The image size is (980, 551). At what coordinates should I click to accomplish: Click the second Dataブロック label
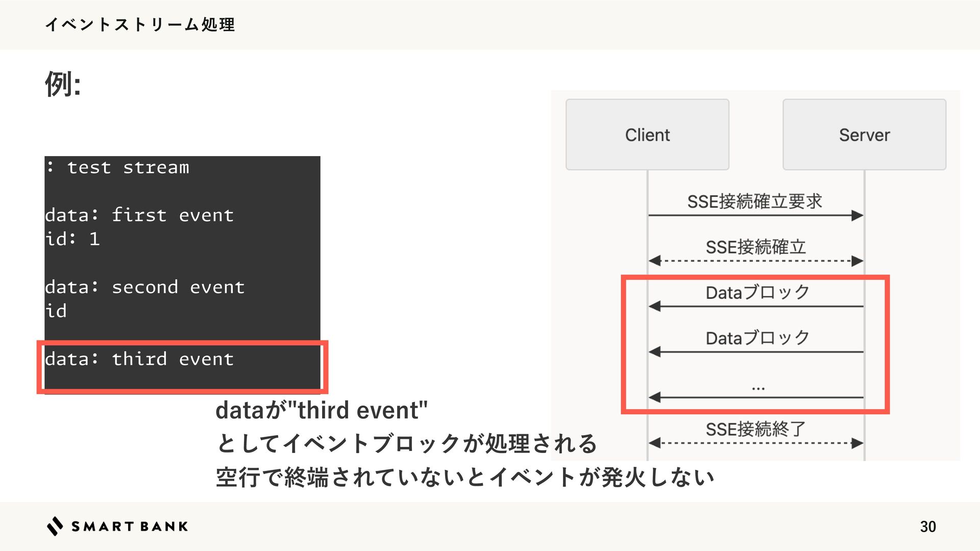[757, 338]
